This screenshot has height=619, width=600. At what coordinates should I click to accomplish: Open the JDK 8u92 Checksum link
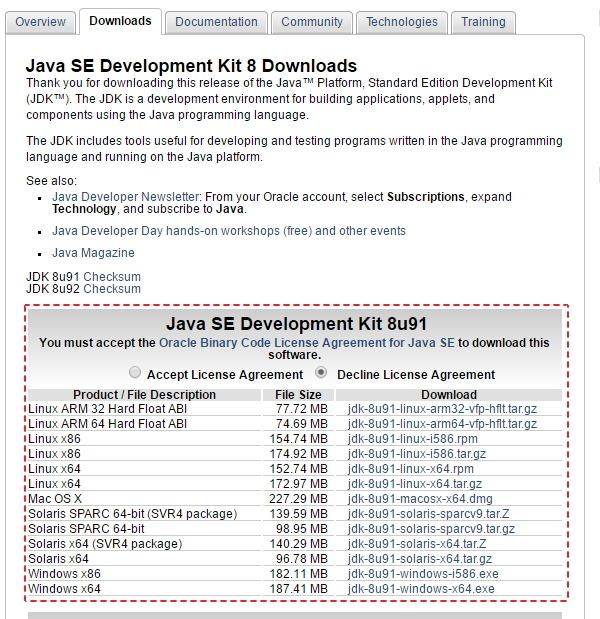point(112,289)
